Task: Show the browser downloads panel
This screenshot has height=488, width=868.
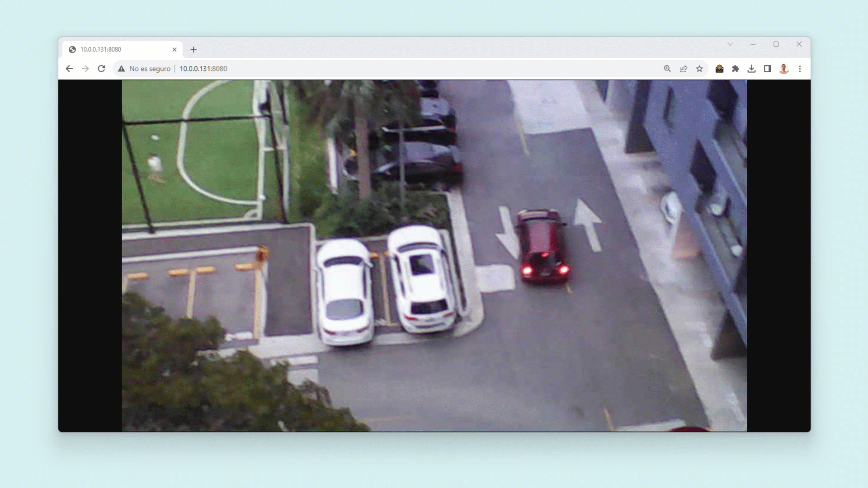Action: pyautogui.click(x=751, y=69)
